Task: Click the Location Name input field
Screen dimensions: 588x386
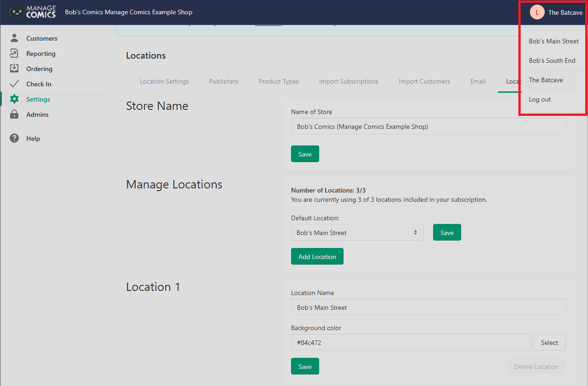Action: [428, 308]
